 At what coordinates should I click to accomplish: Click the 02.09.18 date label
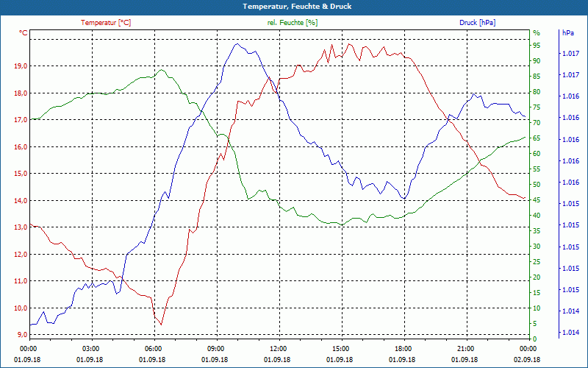(527, 359)
